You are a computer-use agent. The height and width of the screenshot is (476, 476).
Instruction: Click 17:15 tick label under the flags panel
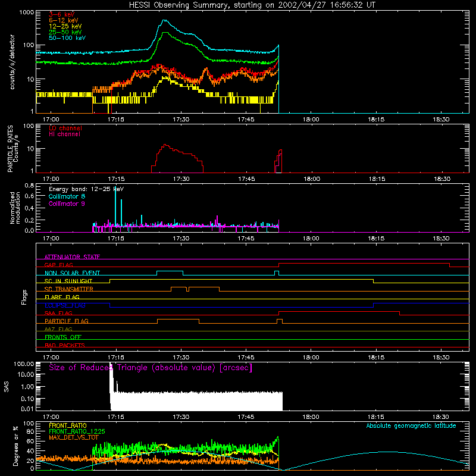point(116,358)
